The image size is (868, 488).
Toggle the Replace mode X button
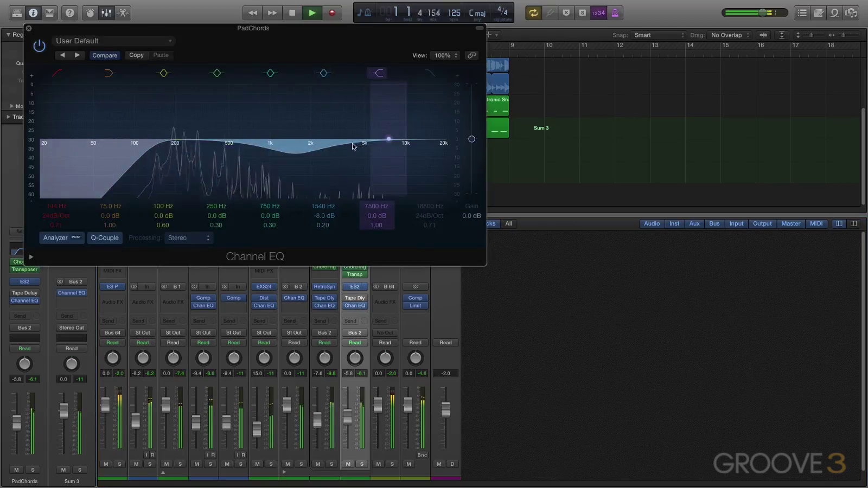(566, 12)
